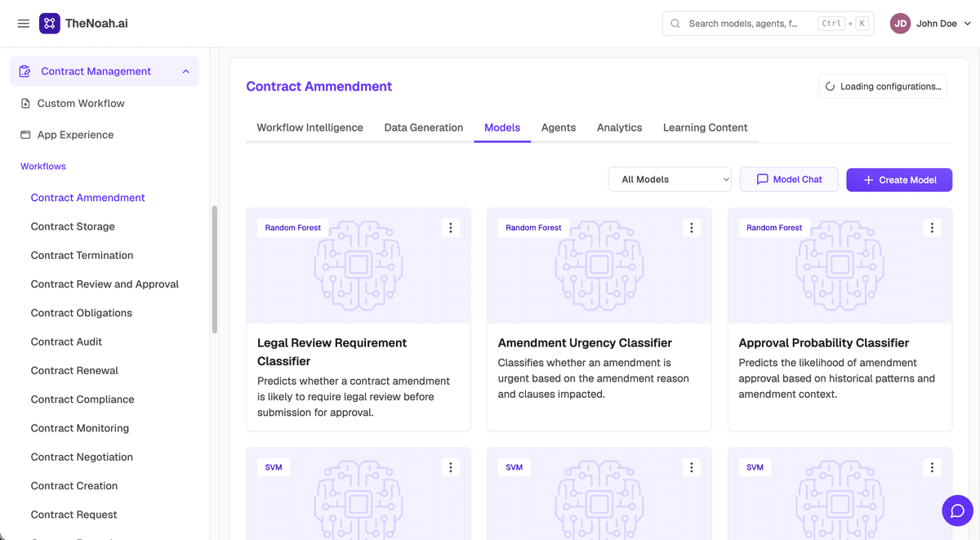
Task: Click the Approval Probability Classifier title
Action: pos(824,343)
